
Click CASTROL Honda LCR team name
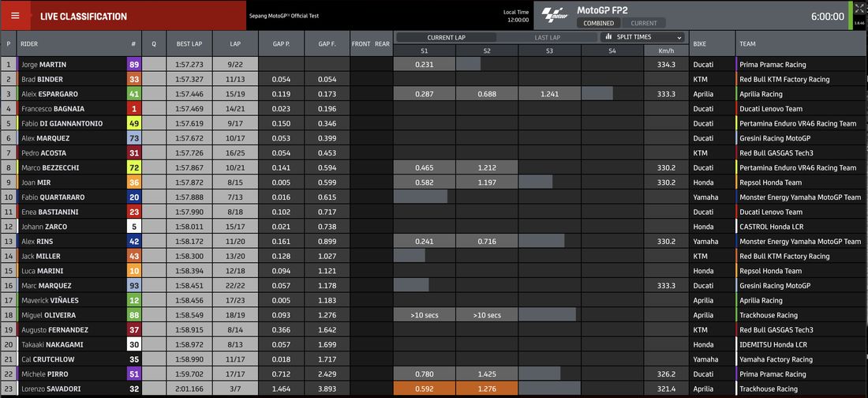click(x=771, y=227)
